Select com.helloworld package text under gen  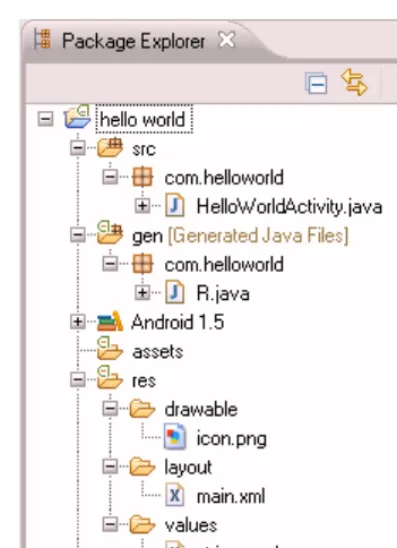(x=224, y=264)
